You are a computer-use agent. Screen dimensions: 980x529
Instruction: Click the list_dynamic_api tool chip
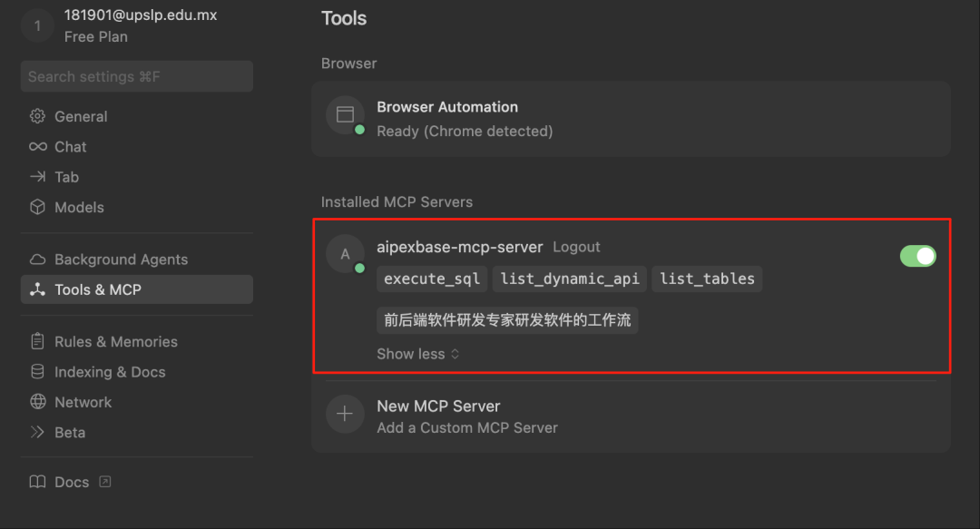pyautogui.click(x=569, y=279)
